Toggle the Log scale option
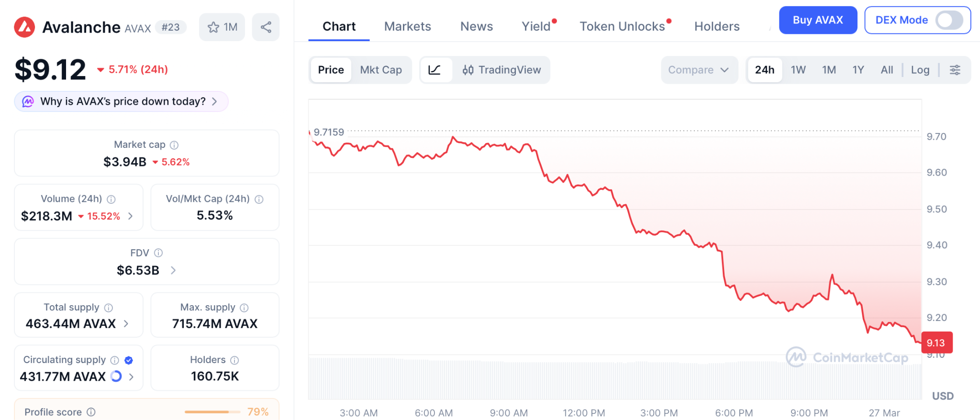Image resolution: width=980 pixels, height=420 pixels. tap(920, 70)
